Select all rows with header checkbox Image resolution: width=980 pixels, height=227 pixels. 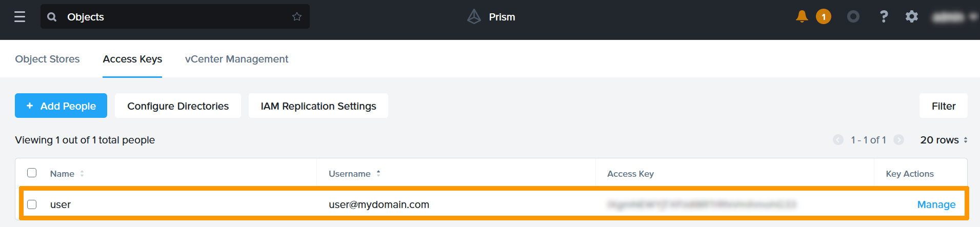(32, 173)
